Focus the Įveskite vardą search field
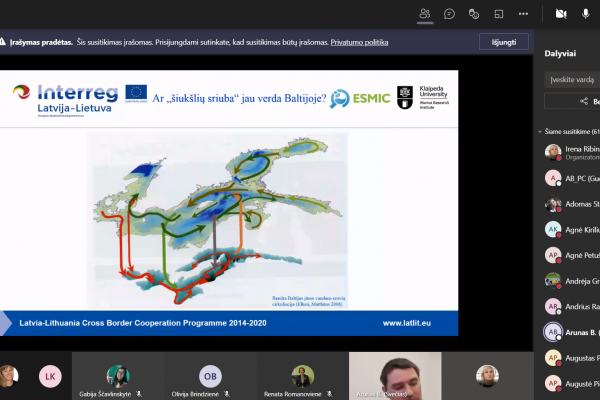Image resolution: width=600 pixels, height=400 pixels. (x=572, y=80)
